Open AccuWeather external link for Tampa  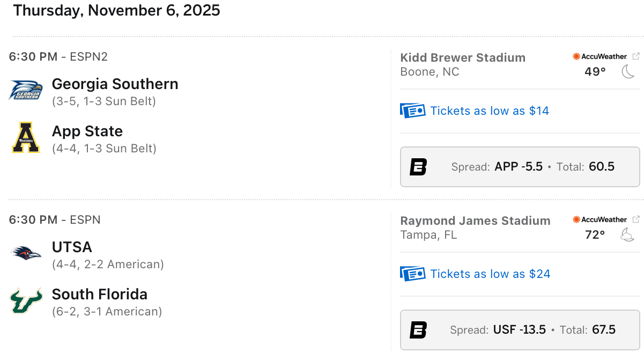click(x=636, y=219)
